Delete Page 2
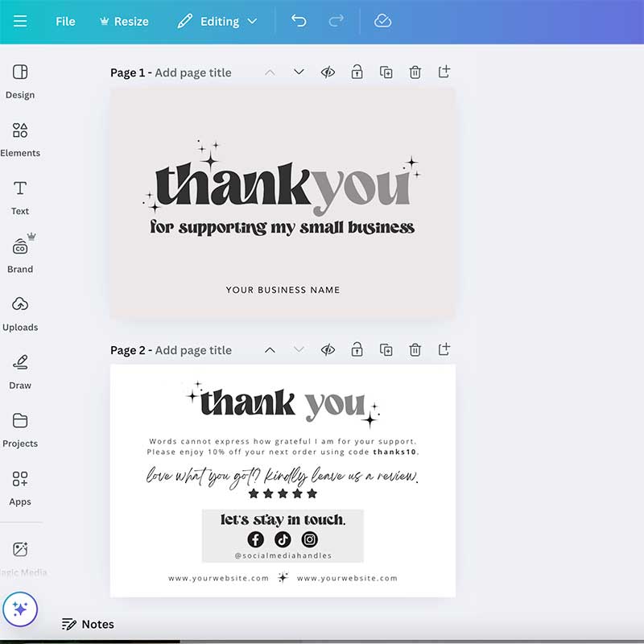 [x=415, y=350]
